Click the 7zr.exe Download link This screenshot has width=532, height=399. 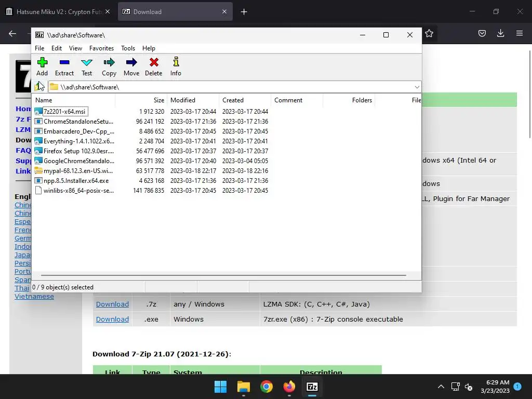(x=112, y=320)
